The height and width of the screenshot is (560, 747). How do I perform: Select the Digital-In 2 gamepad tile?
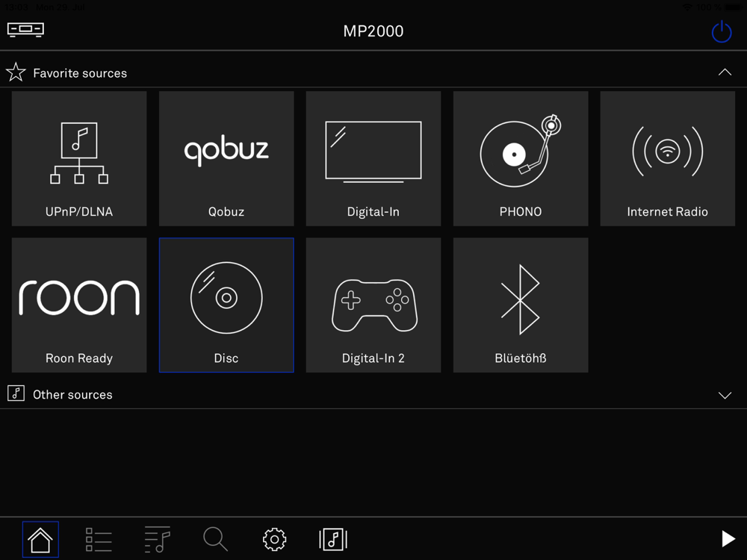point(373,305)
